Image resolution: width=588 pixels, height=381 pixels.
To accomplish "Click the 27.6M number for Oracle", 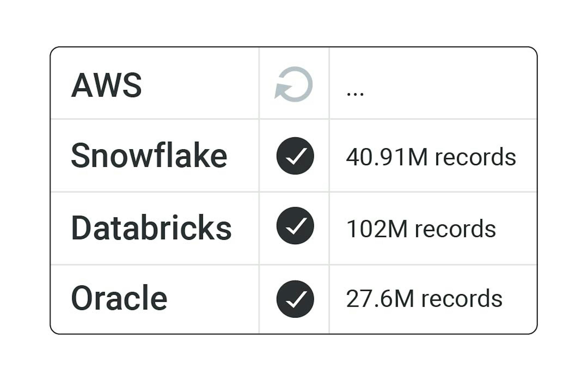I will pyautogui.click(x=380, y=299).
